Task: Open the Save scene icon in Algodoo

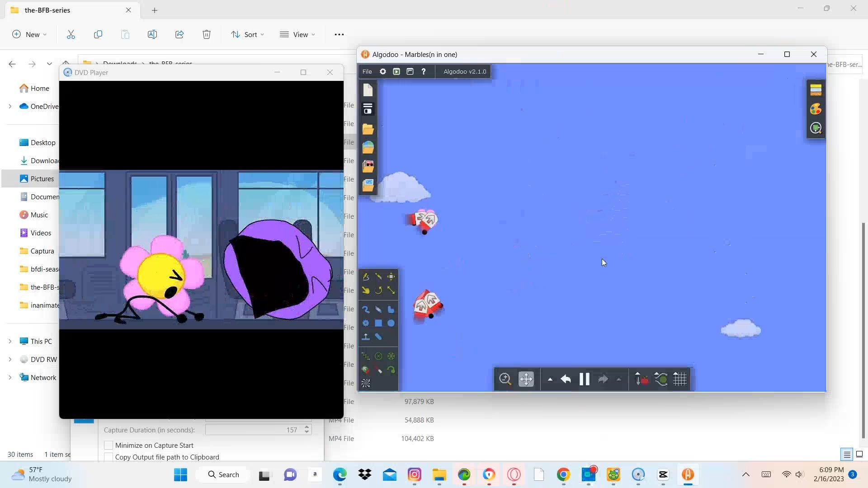Action: coord(368,109)
